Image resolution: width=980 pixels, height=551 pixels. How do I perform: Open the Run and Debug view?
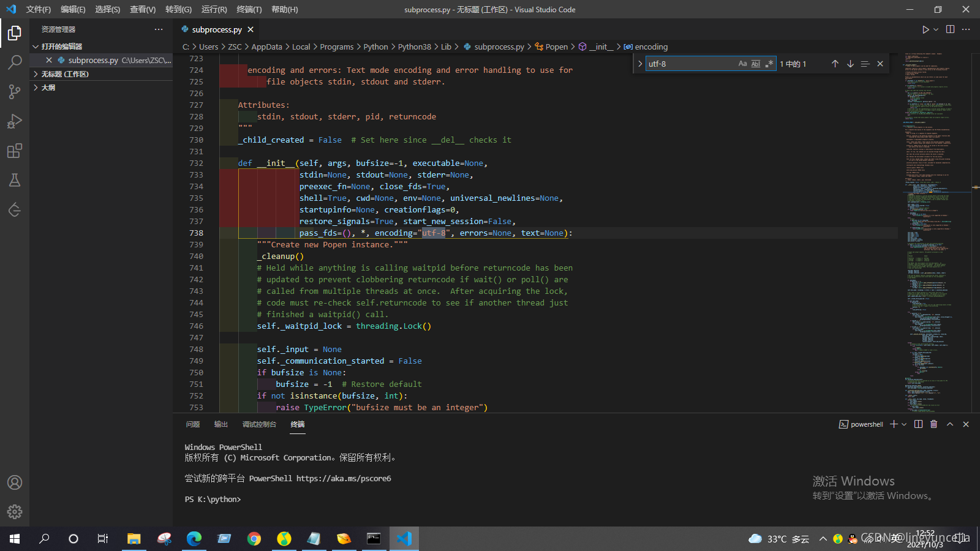(15, 121)
